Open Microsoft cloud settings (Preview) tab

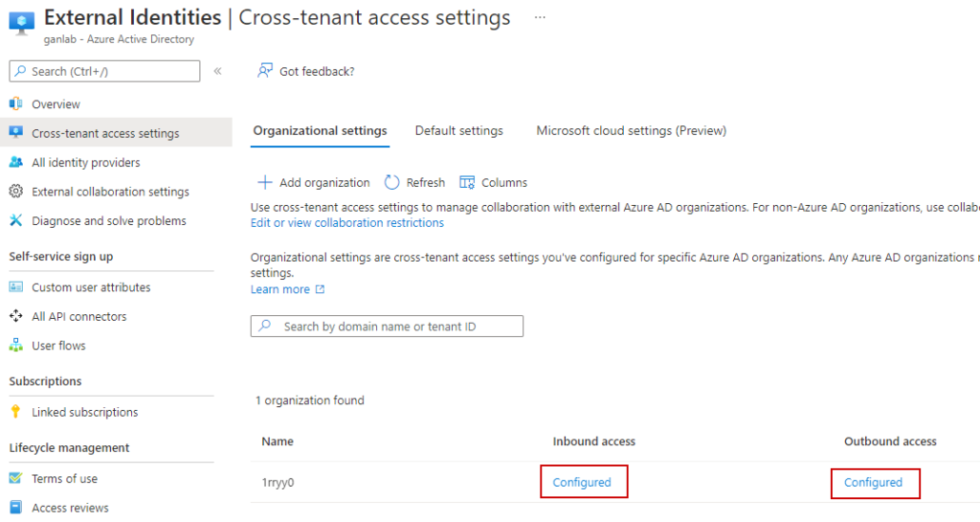(x=631, y=130)
